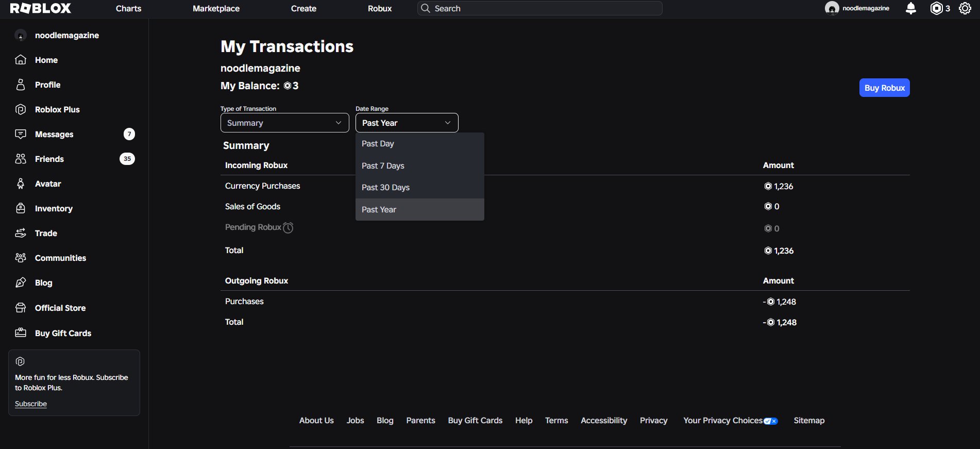This screenshot has height=449, width=980.
Task: Toggle Your Privacy Choices icon in footer
Action: 771,421
